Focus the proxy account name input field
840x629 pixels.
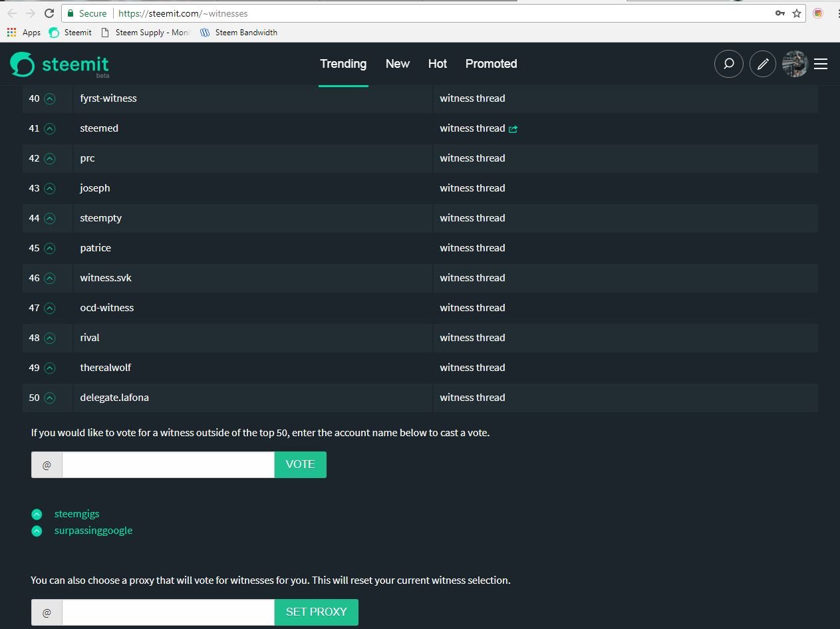tap(168, 612)
